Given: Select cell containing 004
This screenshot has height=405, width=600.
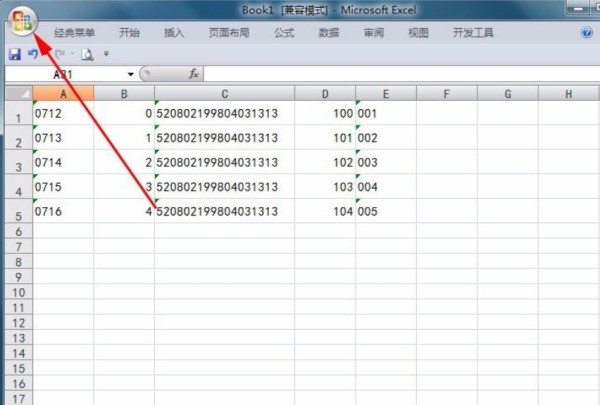Looking at the screenshot, I should [x=386, y=187].
